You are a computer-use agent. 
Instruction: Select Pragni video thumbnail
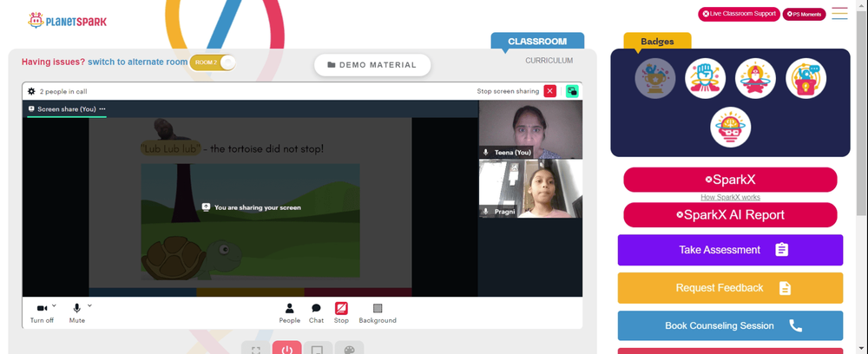[530, 188]
